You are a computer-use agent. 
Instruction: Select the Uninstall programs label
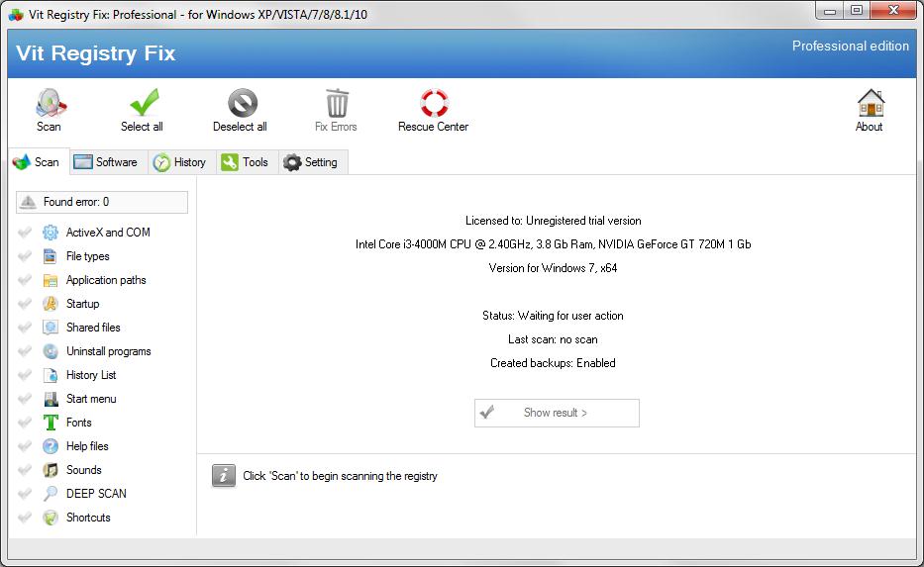[x=108, y=351]
